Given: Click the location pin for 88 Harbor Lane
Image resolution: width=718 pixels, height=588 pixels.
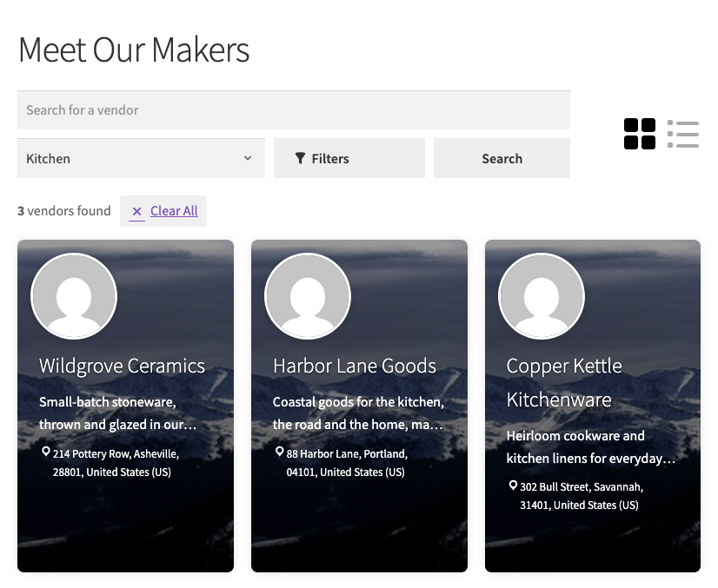Looking at the screenshot, I should pyautogui.click(x=279, y=452).
